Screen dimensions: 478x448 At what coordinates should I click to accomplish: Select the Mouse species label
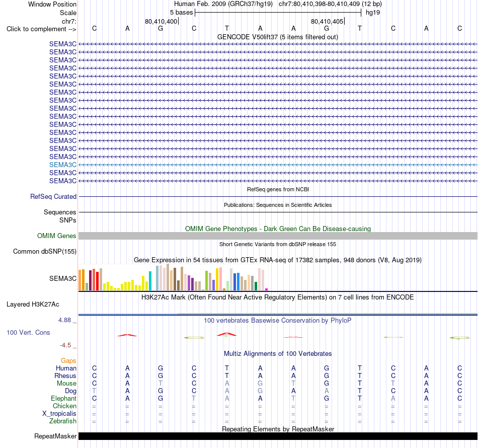(66, 384)
